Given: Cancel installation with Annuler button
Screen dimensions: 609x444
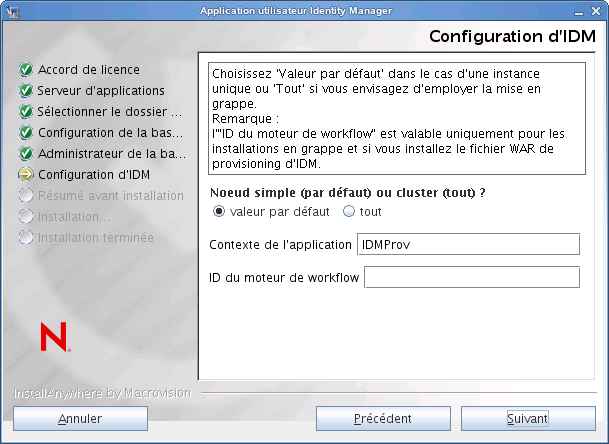Looking at the screenshot, I should coord(80,418).
